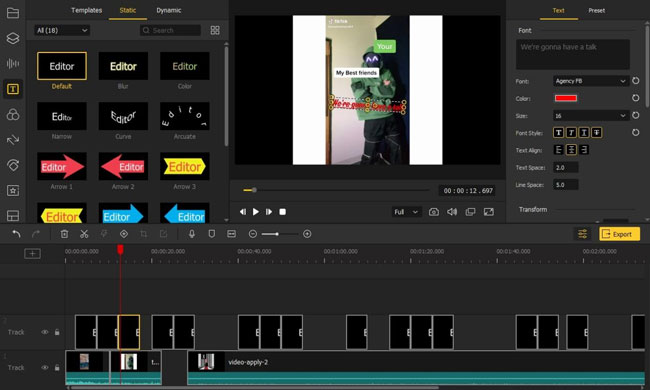Align text to the right
The image size is (650, 390).
[x=584, y=150]
